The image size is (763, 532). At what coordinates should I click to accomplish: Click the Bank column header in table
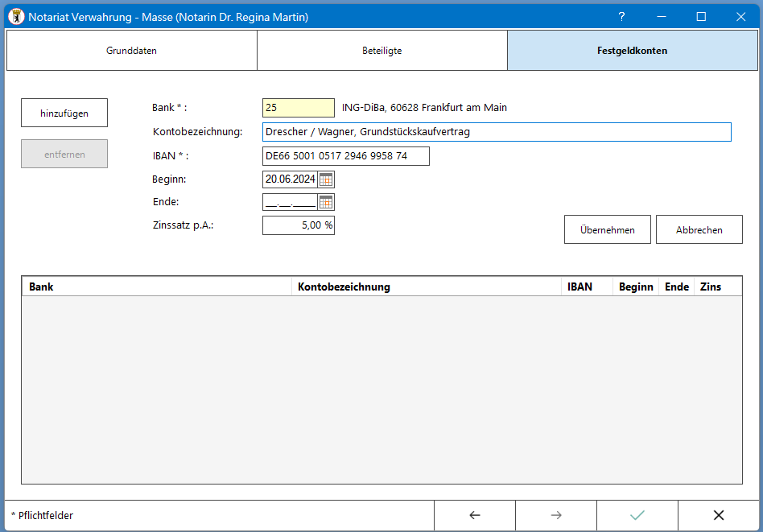[156, 287]
